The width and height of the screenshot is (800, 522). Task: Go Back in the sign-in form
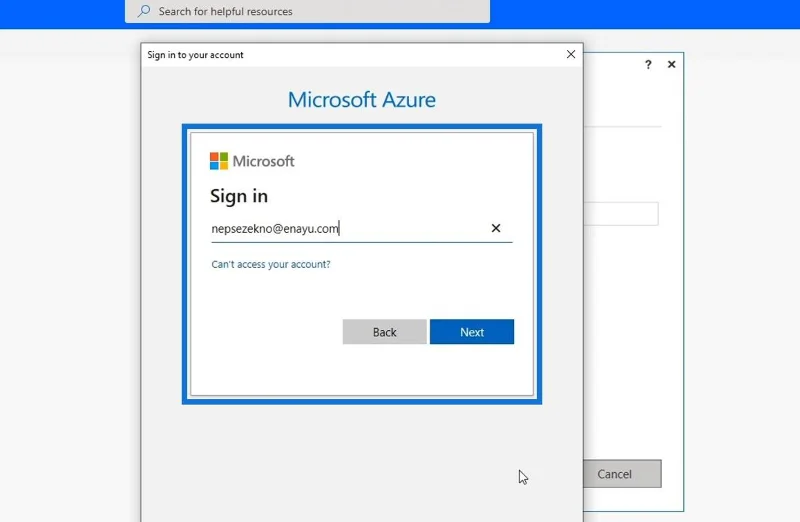click(385, 332)
